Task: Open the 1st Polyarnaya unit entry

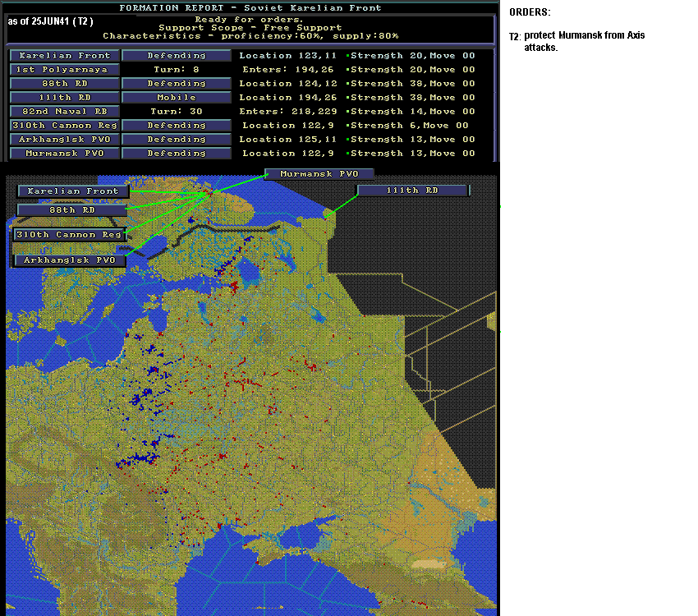Action: [x=65, y=70]
